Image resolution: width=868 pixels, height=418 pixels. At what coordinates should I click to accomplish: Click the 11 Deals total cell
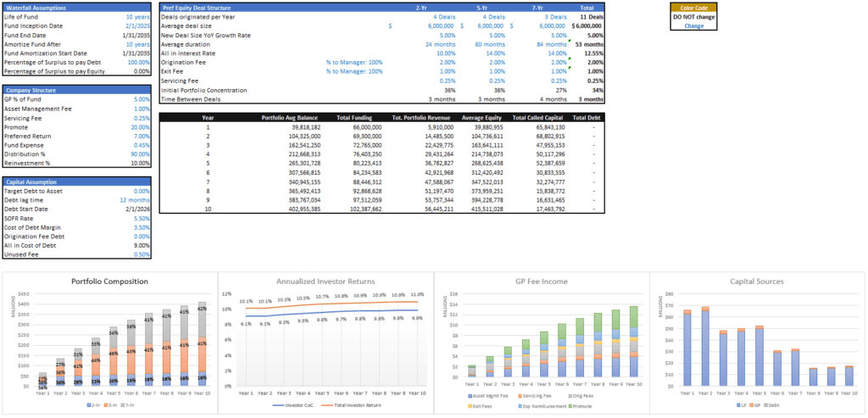pyautogui.click(x=592, y=17)
